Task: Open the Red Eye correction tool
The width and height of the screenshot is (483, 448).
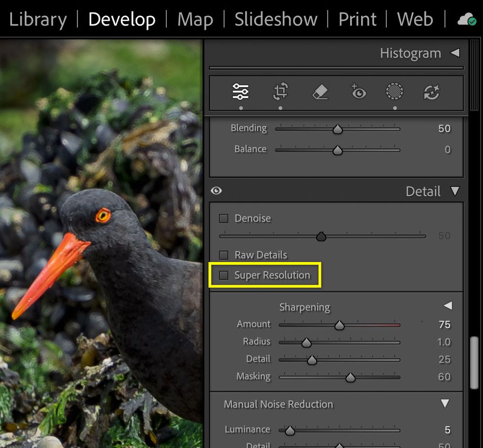Action: click(x=358, y=92)
